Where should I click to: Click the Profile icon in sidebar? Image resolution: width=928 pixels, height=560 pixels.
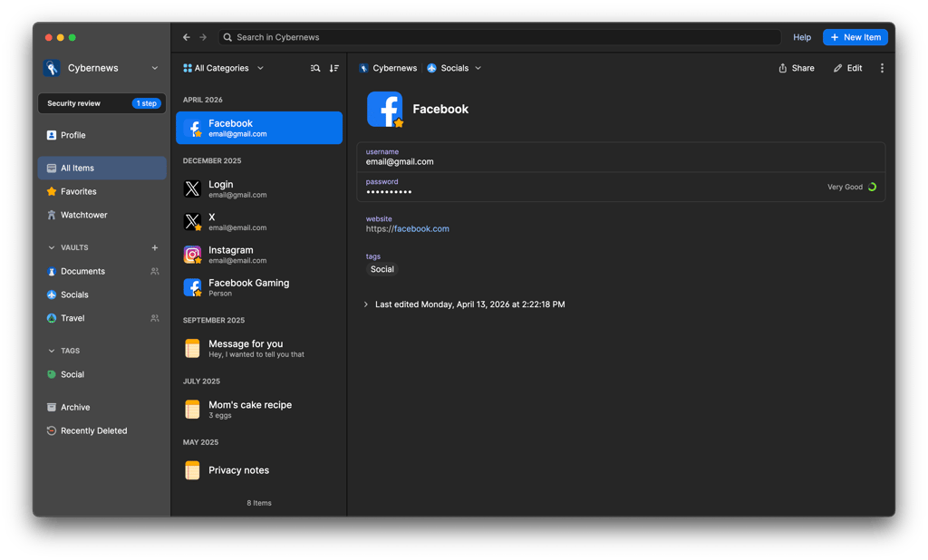click(x=52, y=135)
